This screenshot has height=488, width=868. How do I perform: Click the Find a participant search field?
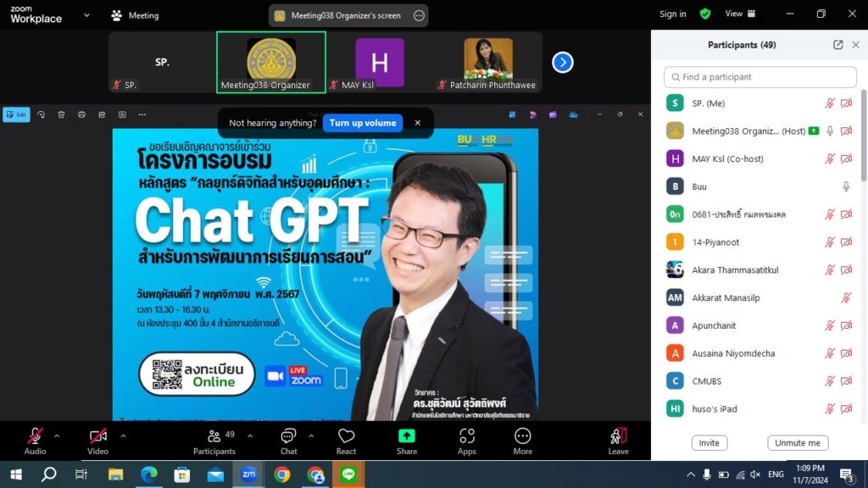[x=760, y=77]
